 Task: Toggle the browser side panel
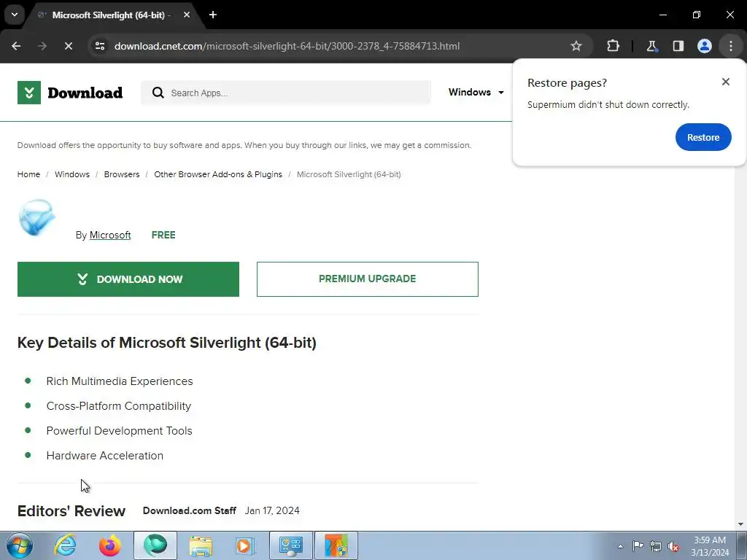(x=678, y=46)
